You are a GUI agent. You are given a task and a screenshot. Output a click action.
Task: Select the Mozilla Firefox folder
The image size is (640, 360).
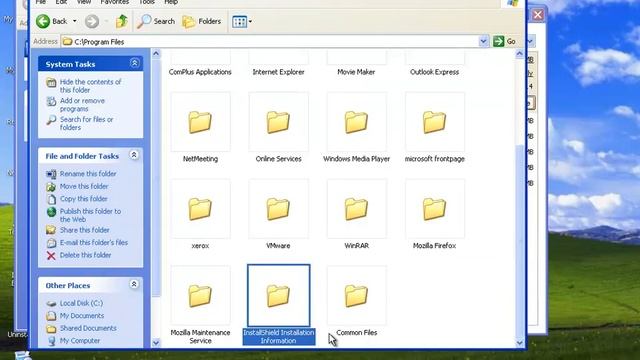coord(434,215)
